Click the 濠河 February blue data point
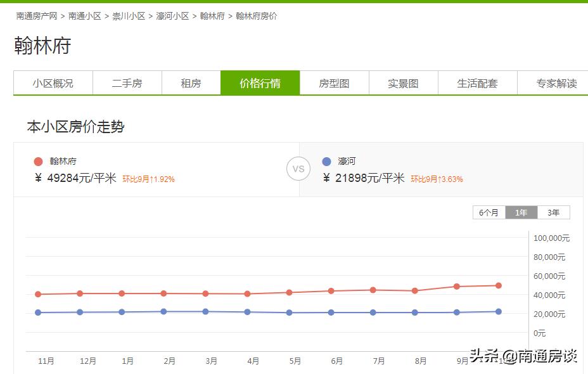This screenshot has height=374, width=588. tap(163, 311)
